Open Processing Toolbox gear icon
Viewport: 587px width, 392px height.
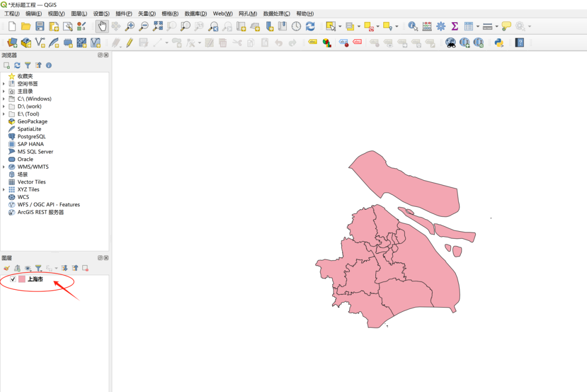(440, 27)
